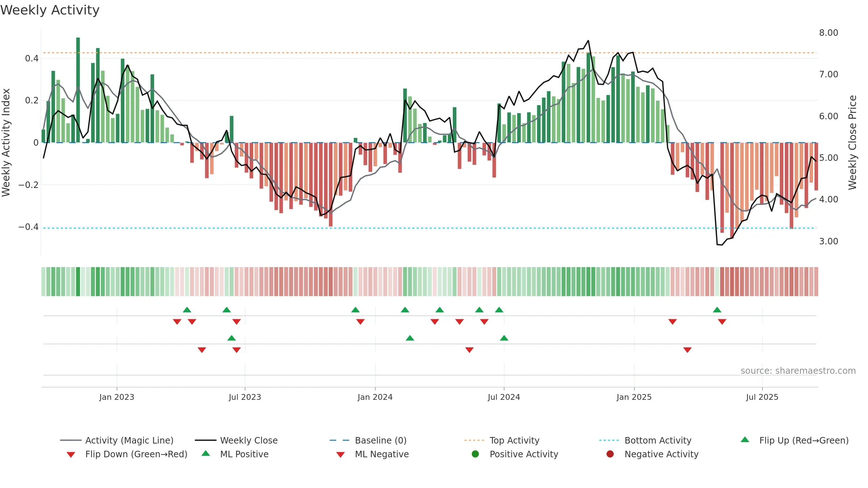Click the Jan 2024 x-axis label
Screen dimensions: 868x488
click(375, 397)
